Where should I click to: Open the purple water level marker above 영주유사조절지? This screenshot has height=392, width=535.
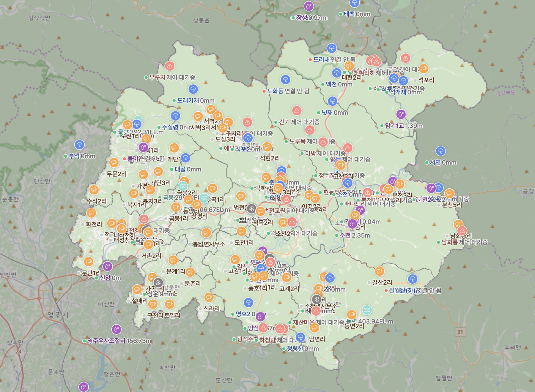116,329
